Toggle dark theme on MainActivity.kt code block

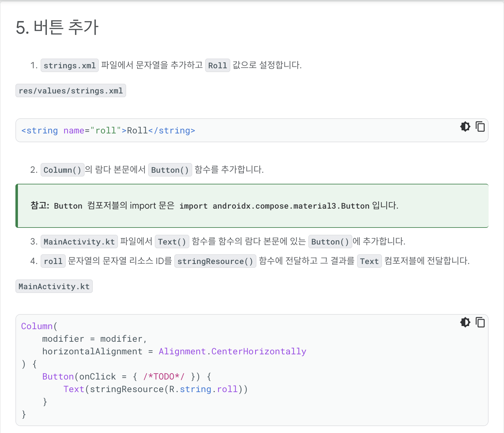465,322
